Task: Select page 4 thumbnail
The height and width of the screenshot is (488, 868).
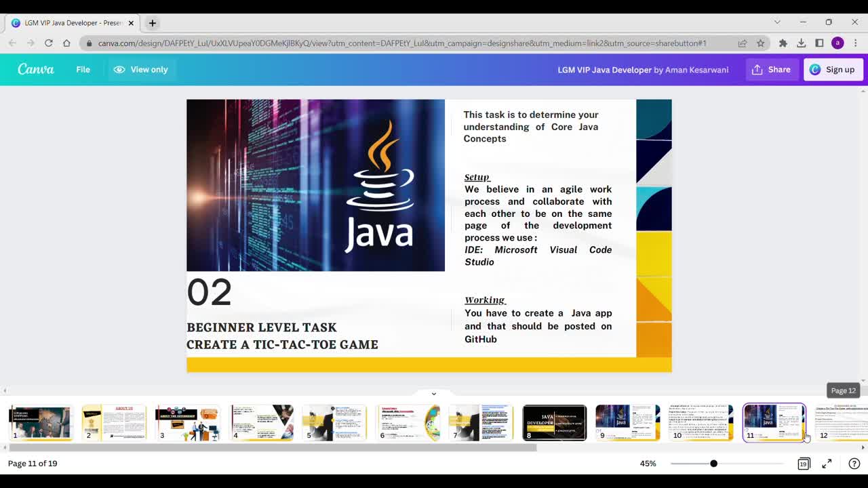Action: pos(261,422)
